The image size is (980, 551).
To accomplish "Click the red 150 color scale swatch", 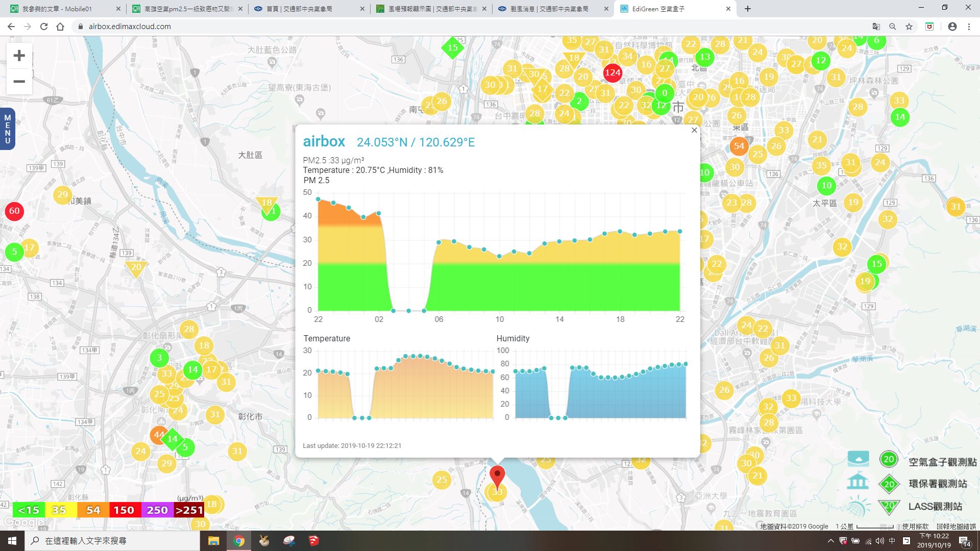I will [124, 510].
